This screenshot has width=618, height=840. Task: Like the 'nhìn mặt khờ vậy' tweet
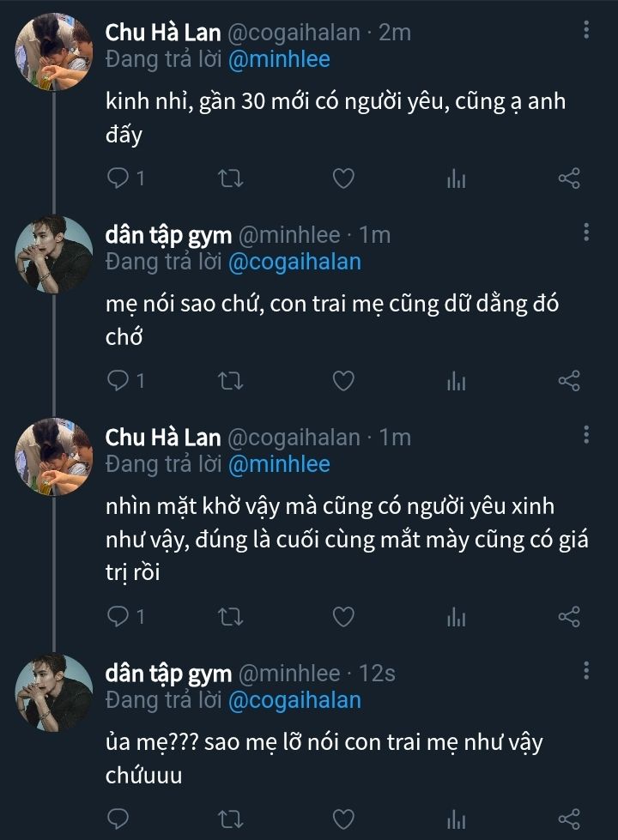[343, 616]
